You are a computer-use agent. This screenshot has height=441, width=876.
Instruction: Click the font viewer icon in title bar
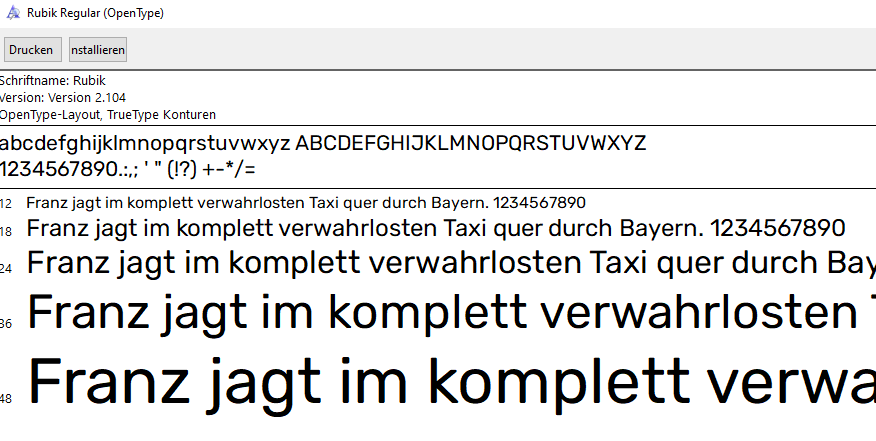tap(11, 14)
